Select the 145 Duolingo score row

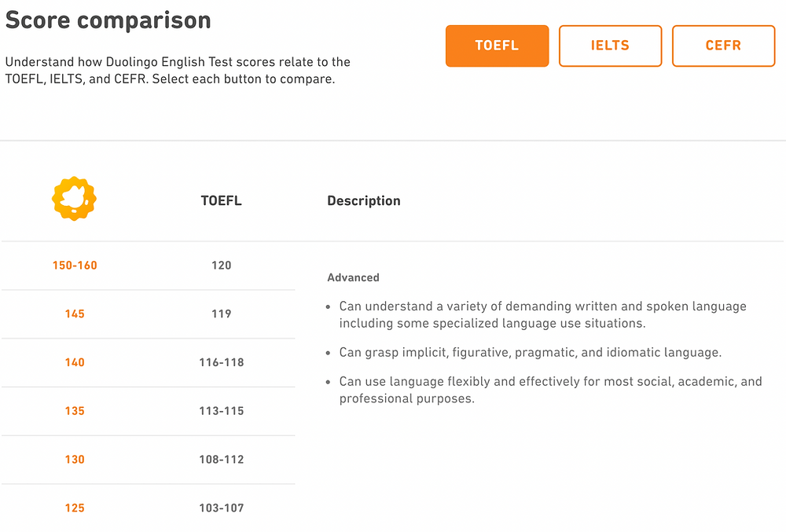(149, 314)
